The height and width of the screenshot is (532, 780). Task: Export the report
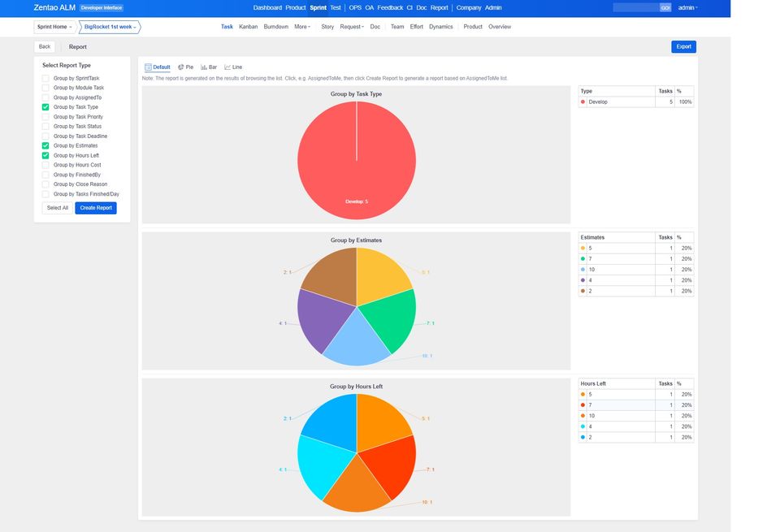point(683,47)
